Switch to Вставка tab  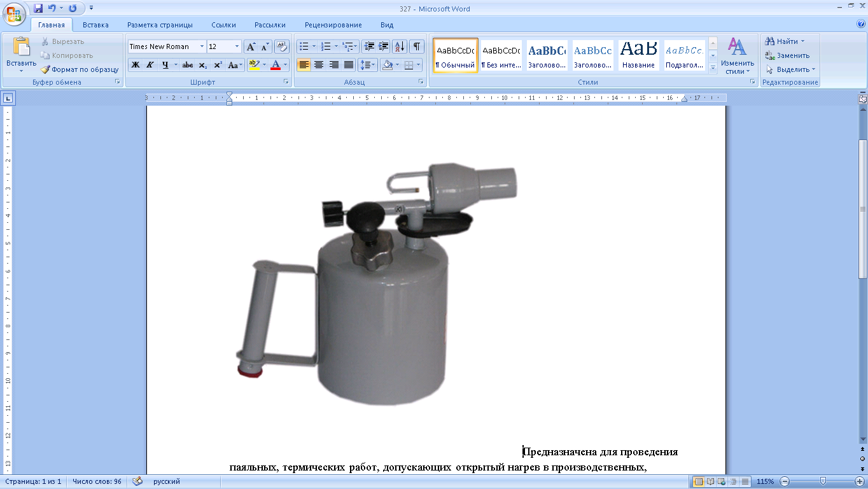[95, 25]
